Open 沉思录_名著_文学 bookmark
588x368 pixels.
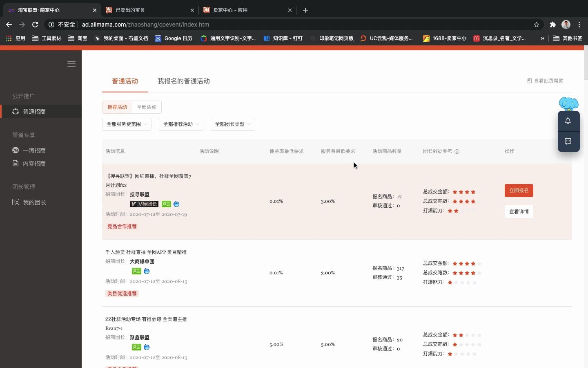click(x=500, y=38)
